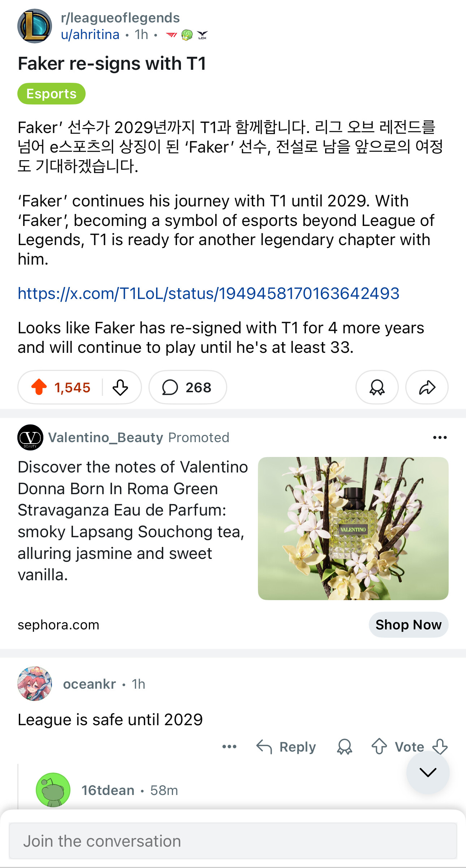Open the Valentino perfume ad image

click(x=353, y=528)
